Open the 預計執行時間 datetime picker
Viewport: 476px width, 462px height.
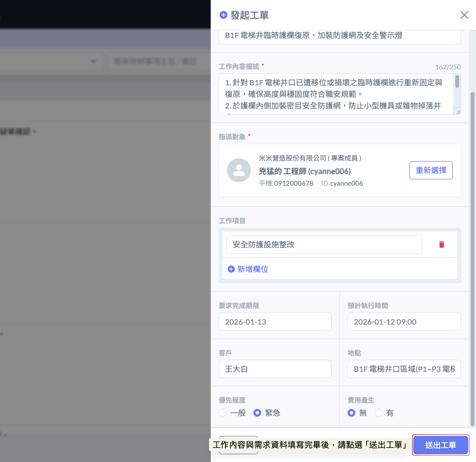tap(404, 322)
